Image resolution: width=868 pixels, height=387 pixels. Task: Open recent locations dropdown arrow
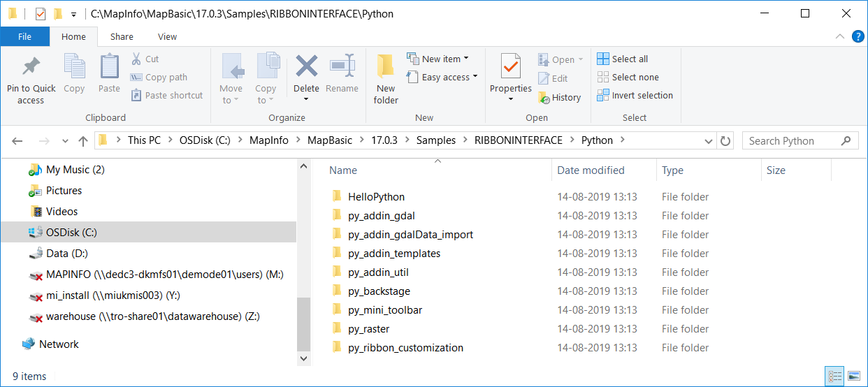[65, 140]
